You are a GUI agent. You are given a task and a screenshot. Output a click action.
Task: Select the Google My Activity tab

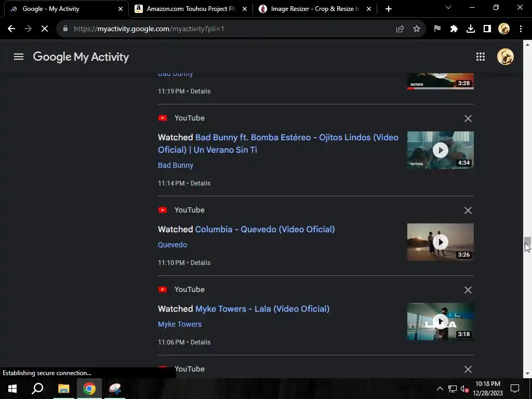pos(66,9)
